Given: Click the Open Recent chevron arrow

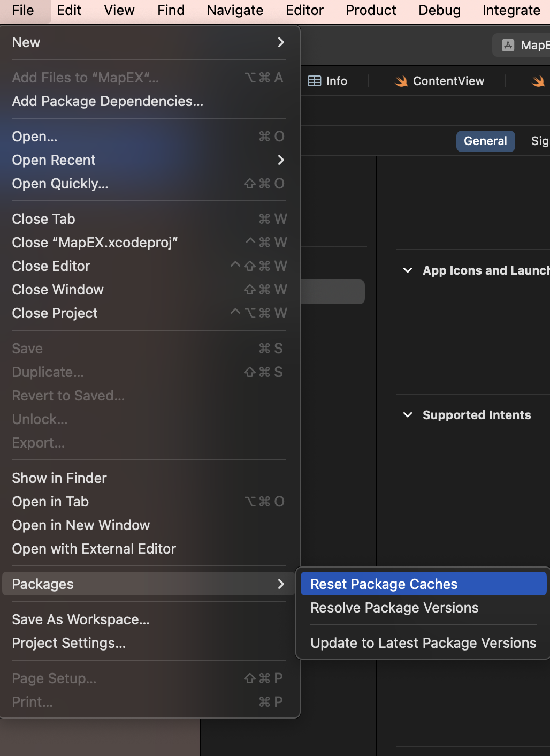Looking at the screenshot, I should tap(281, 160).
